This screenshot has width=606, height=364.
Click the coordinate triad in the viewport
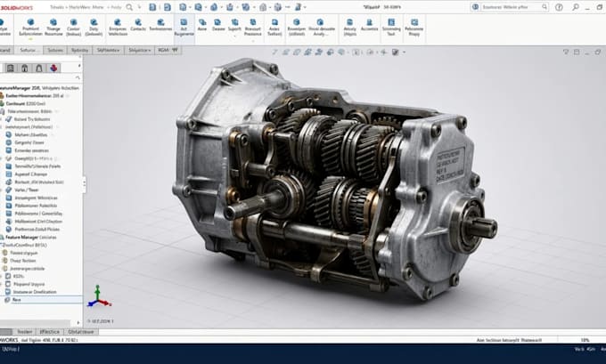[99, 296]
